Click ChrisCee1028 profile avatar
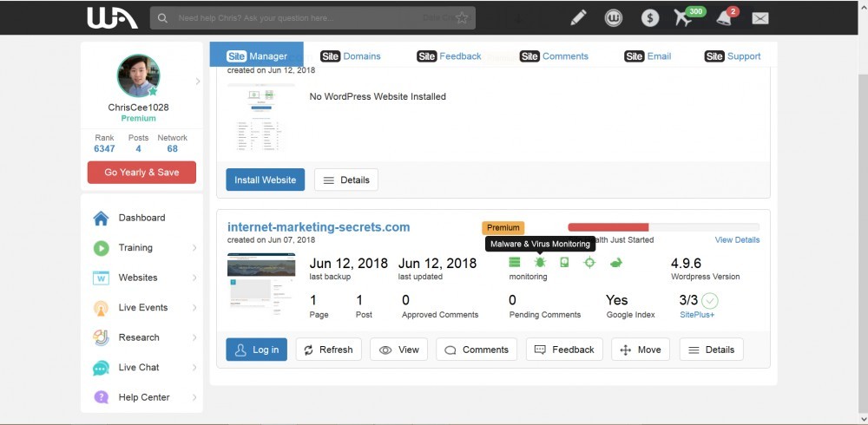The image size is (868, 425). point(138,75)
